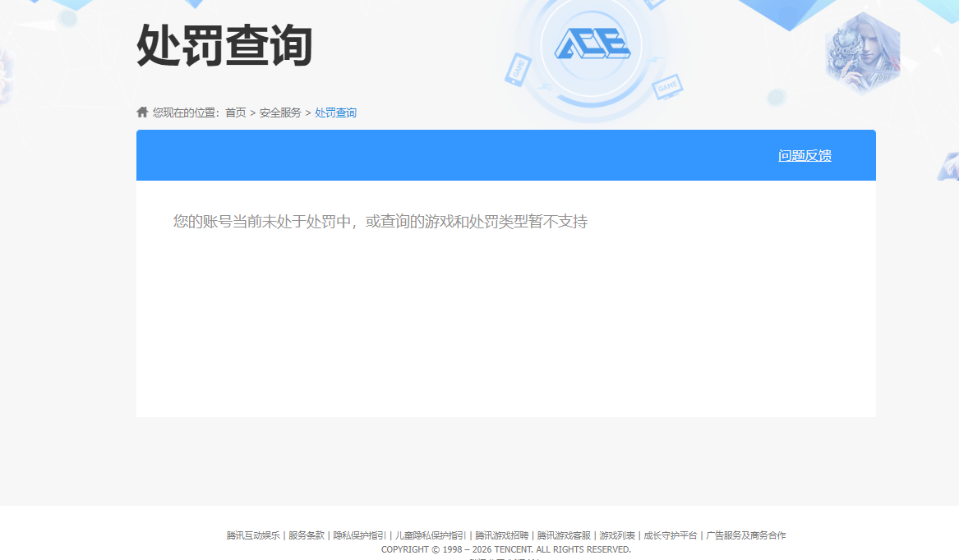Click the home icon in breadcrumb
This screenshot has height=560, width=959.
pyautogui.click(x=142, y=112)
